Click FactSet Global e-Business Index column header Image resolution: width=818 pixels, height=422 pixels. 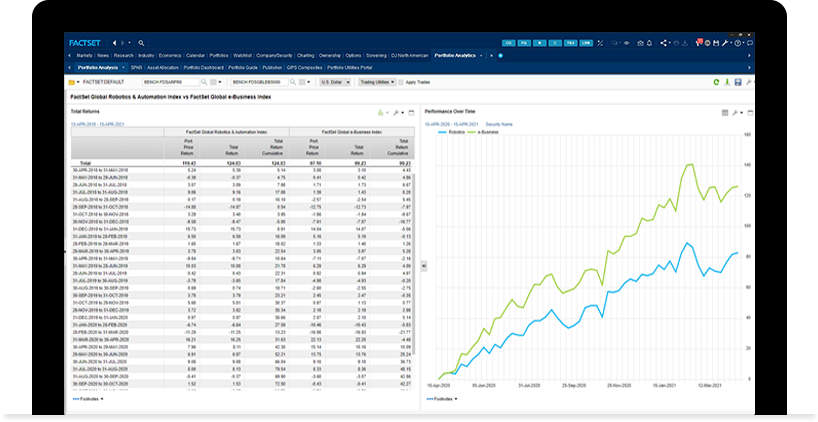point(352,132)
